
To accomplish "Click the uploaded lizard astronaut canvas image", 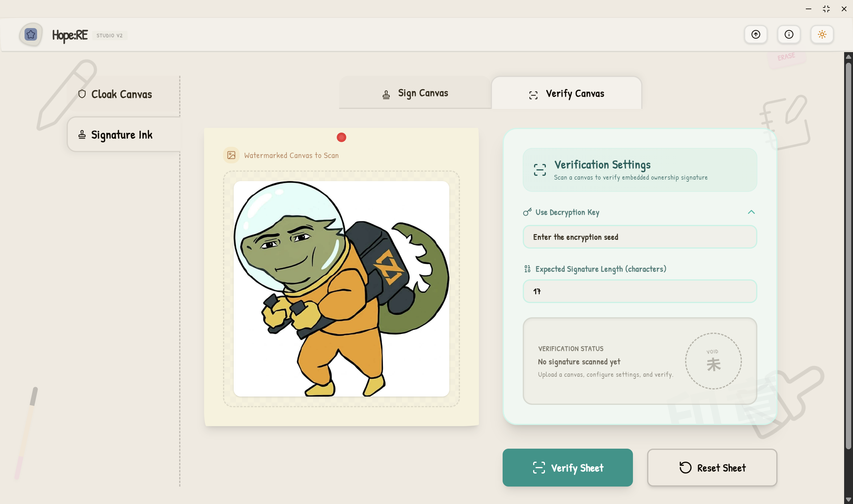I will 341,289.
